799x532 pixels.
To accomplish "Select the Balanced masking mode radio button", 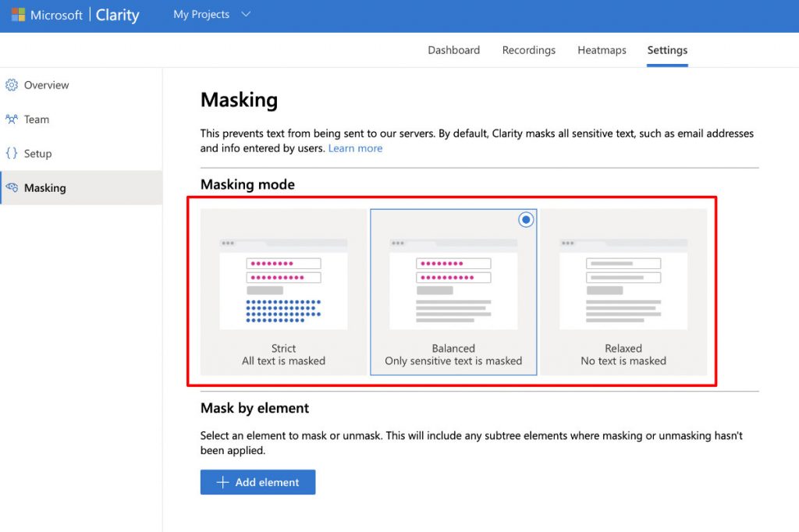I will [x=526, y=220].
